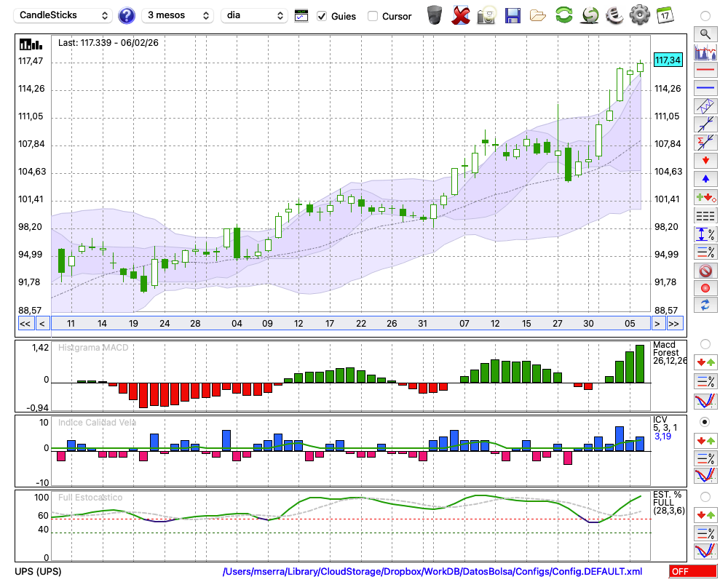
Task: Open the 3 mesos period dropdown
Action: coord(178,15)
